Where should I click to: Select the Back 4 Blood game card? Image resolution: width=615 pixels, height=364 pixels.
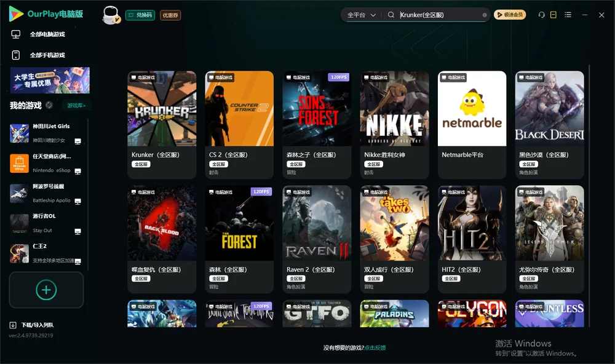pyautogui.click(x=162, y=239)
